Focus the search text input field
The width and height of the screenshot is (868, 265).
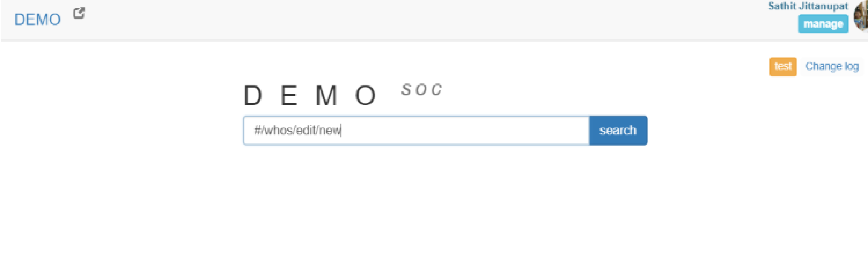pyautogui.click(x=416, y=131)
